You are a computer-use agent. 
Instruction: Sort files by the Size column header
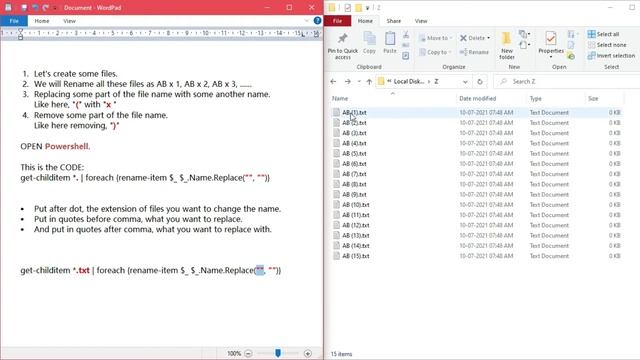[593, 98]
